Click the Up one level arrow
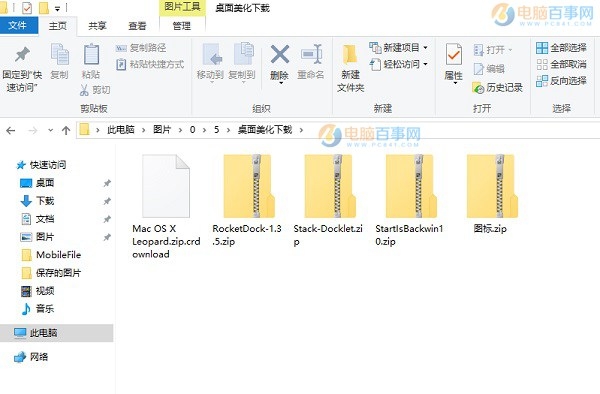This screenshot has width=600, height=394. pyautogui.click(x=66, y=130)
